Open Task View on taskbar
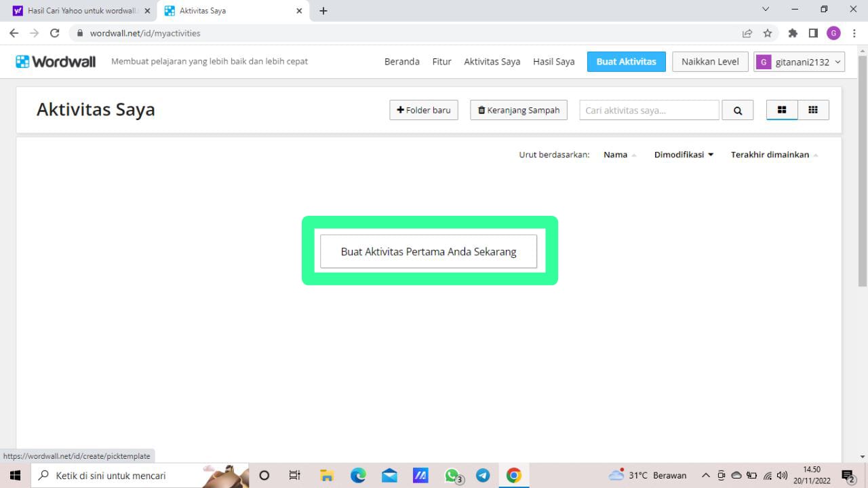Screen dimensions: 868x488 [x=295, y=475]
